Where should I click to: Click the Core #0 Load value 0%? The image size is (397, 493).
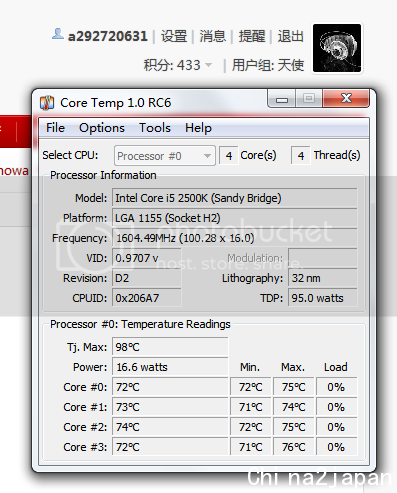[x=336, y=387]
